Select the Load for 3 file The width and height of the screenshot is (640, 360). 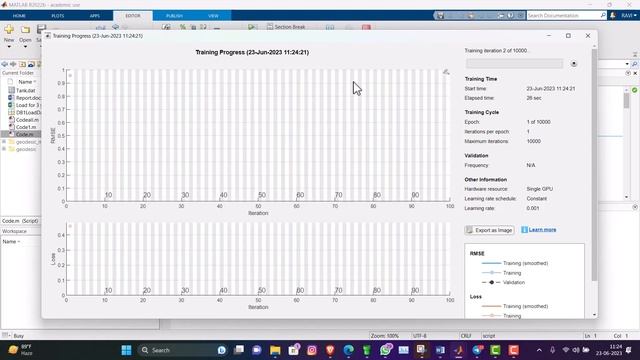[x=27, y=105]
